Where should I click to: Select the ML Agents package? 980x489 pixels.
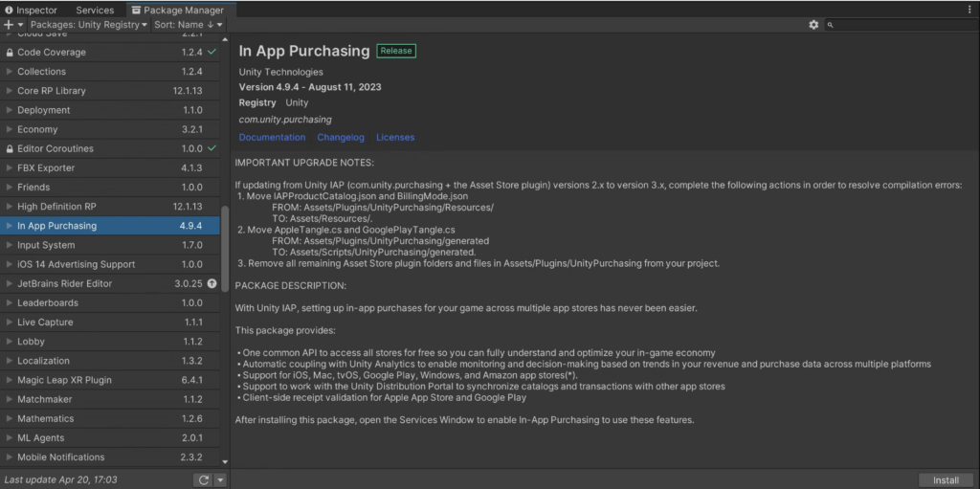110,437
